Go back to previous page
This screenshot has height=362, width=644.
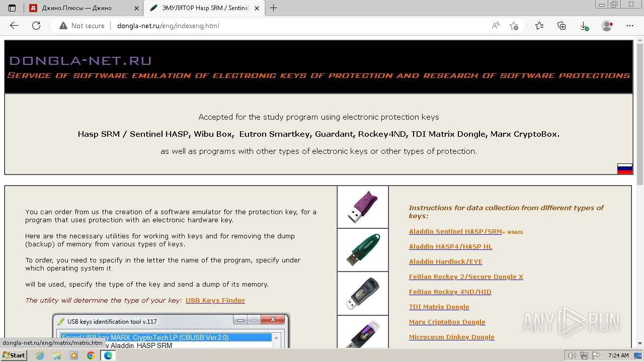point(14,26)
